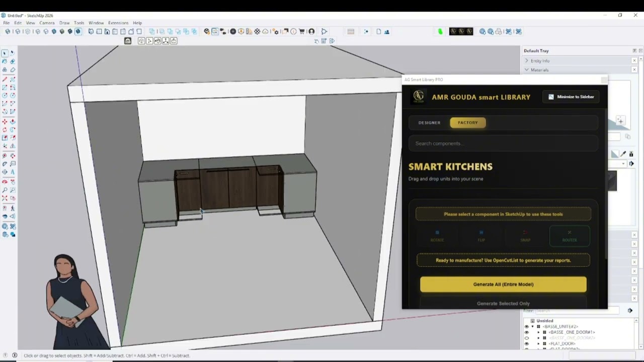The width and height of the screenshot is (644, 362).
Task: Select the Rectangle drawing tool
Action: 5,87
